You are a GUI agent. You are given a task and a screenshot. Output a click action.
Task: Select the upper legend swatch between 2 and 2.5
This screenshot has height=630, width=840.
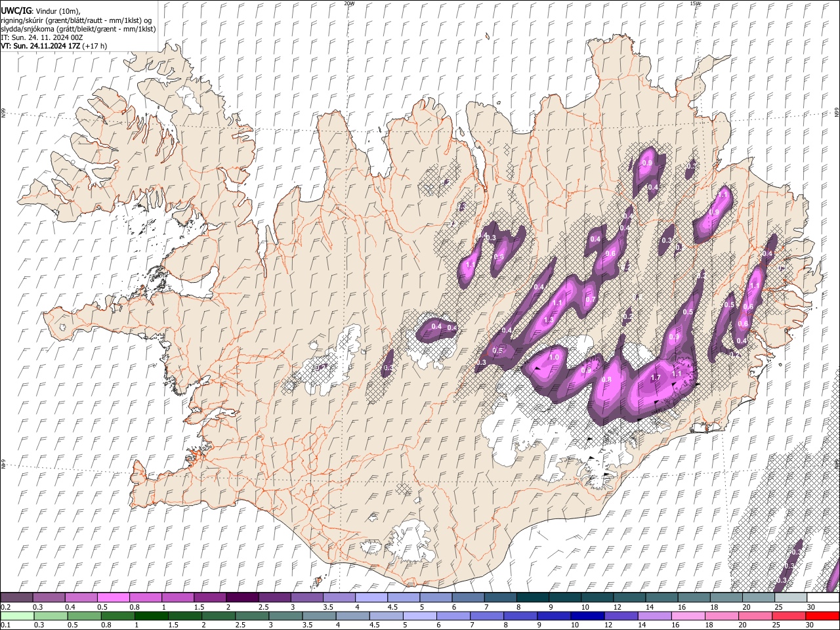242,597
